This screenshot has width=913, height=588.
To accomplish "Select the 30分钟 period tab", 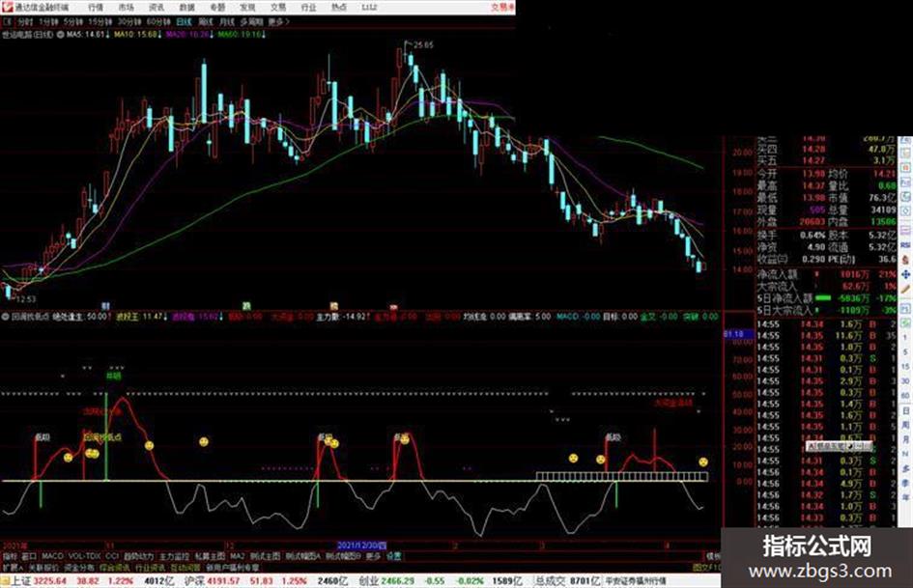I will (x=129, y=22).
